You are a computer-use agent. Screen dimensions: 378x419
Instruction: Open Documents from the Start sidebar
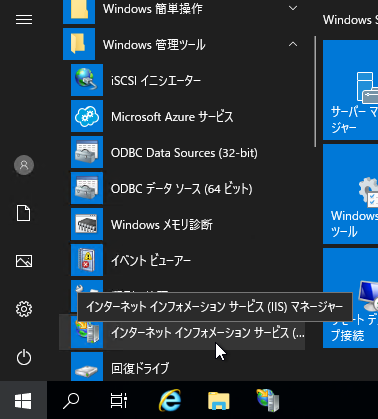click(24, 213)
